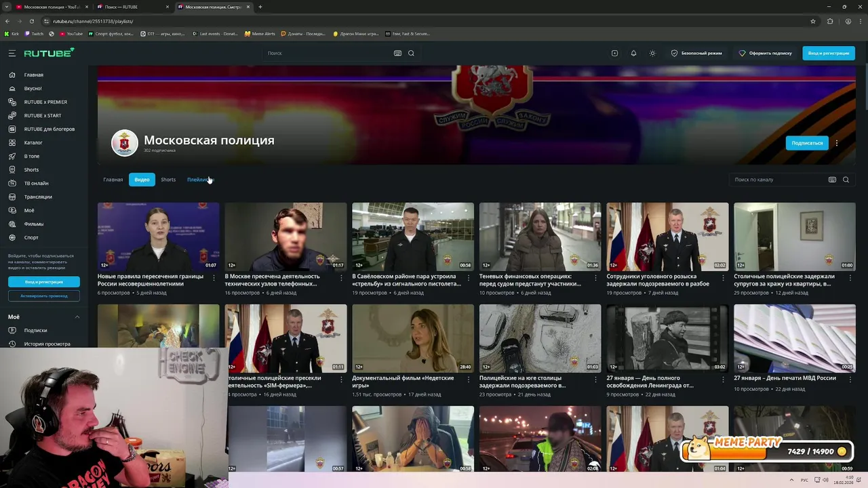The width and height of the screenshot is (868, 488).
Task: Open options for Сотрудники уголовного розыска video
Action: (x=723, y=277)
